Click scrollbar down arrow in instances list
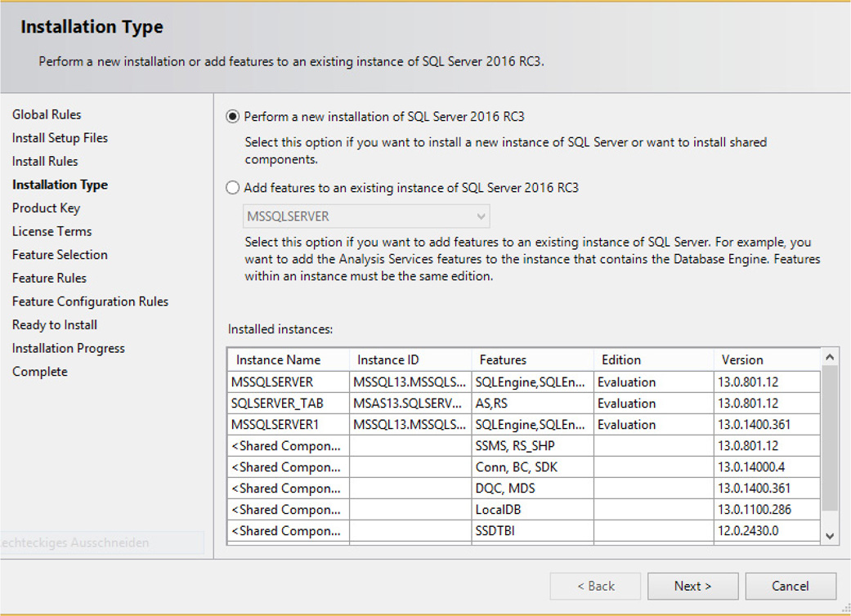The height and width of the screenshot is (616, 851). coord(829,536)
